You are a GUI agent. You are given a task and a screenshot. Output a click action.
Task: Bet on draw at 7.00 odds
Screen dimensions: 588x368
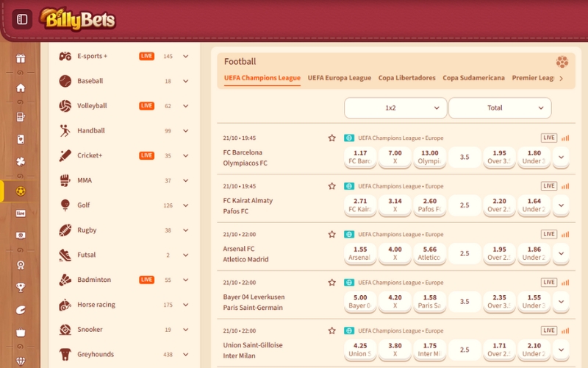point(395,157)
